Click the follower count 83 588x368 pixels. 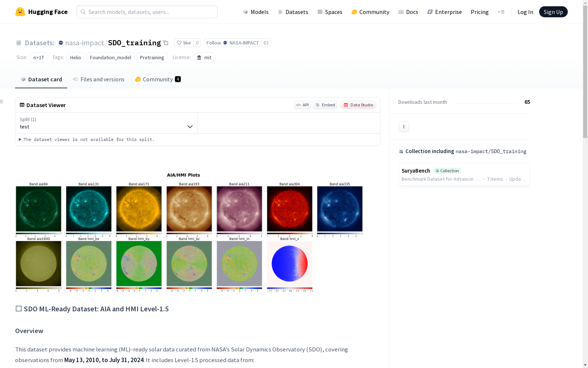266,43
